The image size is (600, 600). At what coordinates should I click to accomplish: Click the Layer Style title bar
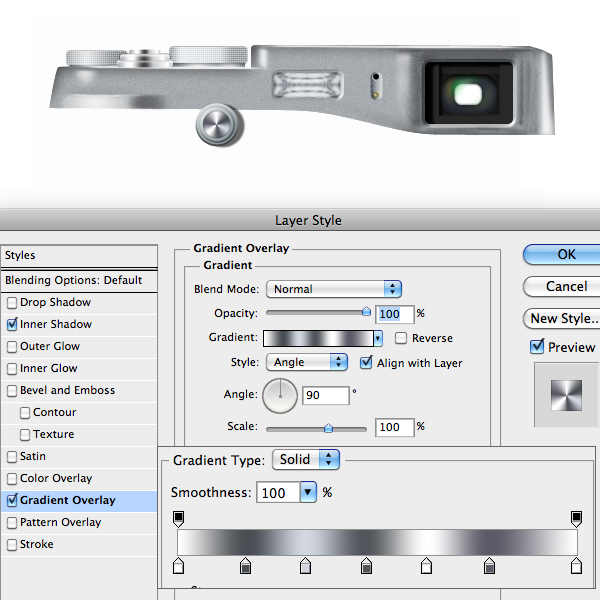point(300,220)
